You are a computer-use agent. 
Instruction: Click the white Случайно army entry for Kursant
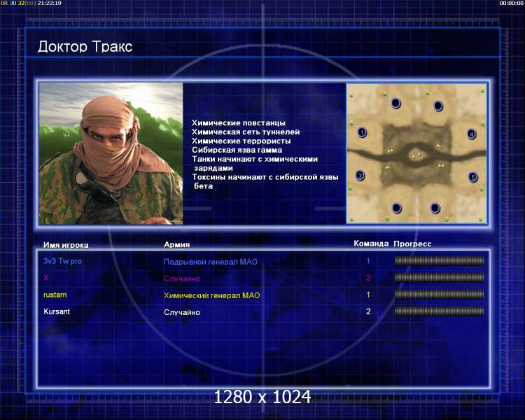pyautogui.click(x=182, y=312)
